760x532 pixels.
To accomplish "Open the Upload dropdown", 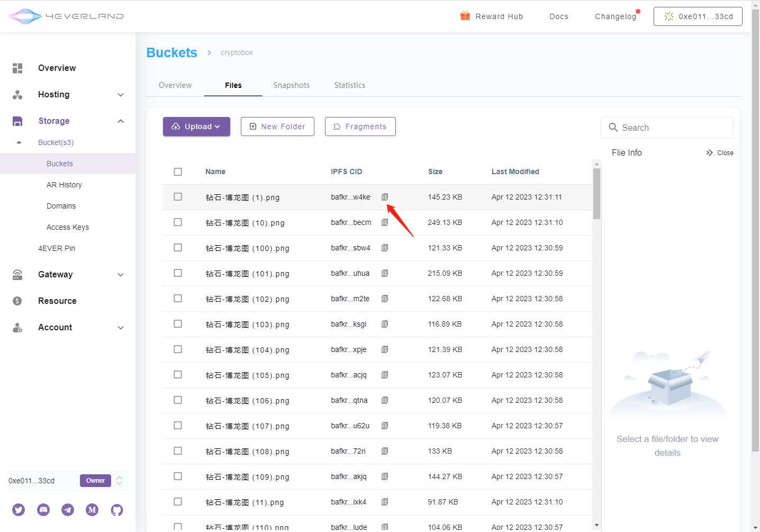I will tap(196, 127).
